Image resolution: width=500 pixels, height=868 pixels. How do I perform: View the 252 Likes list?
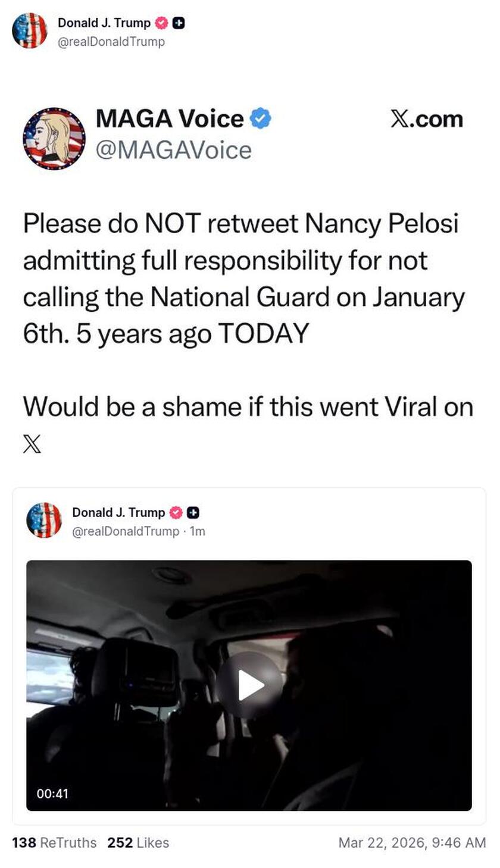(x=137, y=842)
